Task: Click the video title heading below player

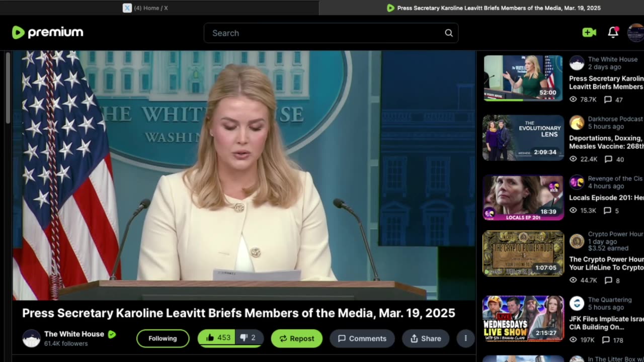Action: coord(238,313)
